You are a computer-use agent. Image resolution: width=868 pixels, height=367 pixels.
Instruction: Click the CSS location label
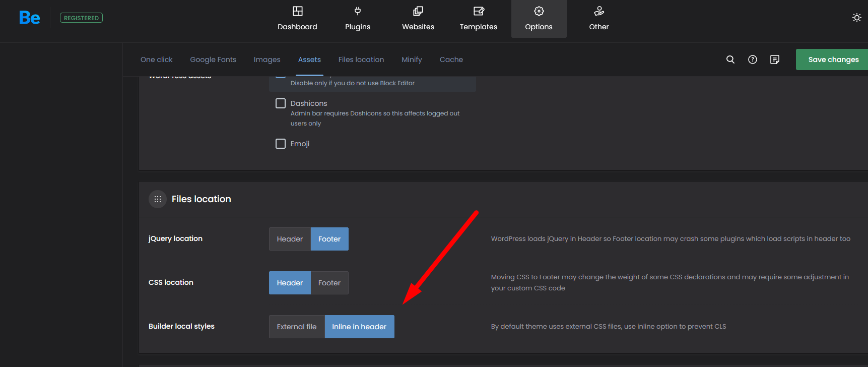point(171,282)
